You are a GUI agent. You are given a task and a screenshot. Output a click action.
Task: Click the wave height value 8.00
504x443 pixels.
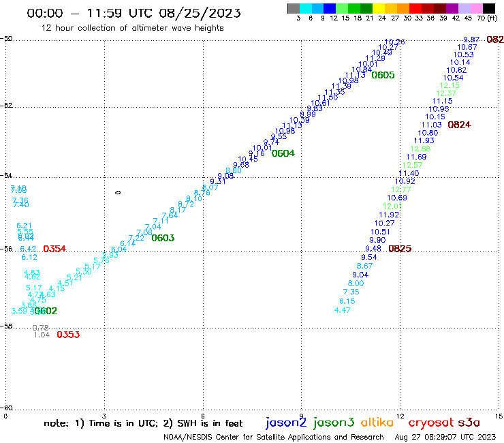(356, 283)
